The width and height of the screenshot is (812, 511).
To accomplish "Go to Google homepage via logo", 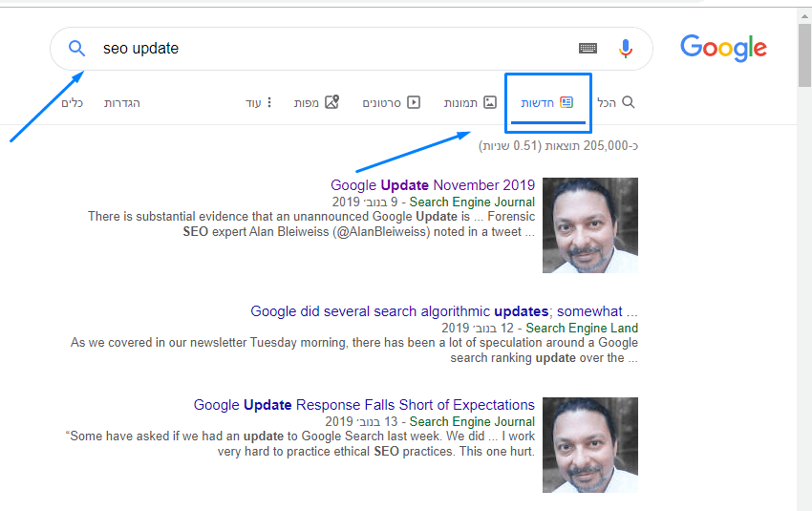I will click(723, 48).
